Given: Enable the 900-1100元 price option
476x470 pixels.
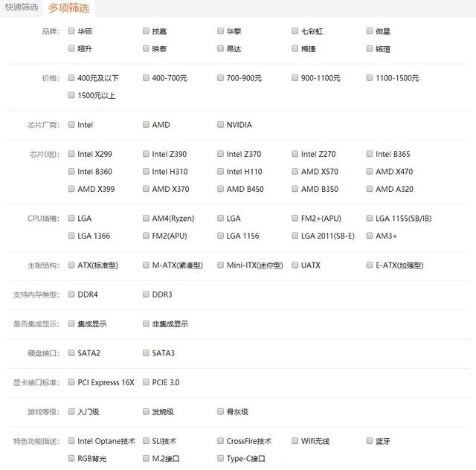Looking at the screenshot, I should pyautogui.click(x=295, y=78).
